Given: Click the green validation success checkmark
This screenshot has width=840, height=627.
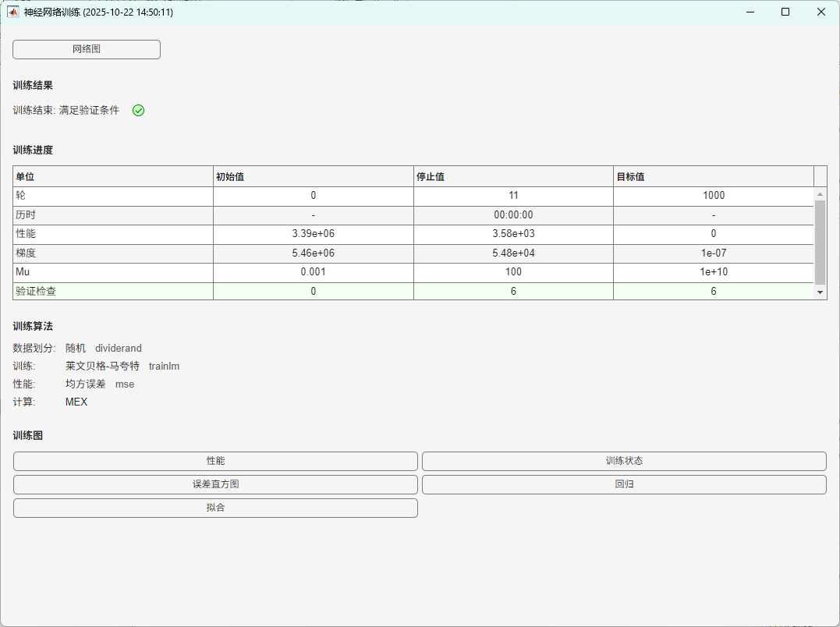Looking at the screenshot, I should [138, 110].
